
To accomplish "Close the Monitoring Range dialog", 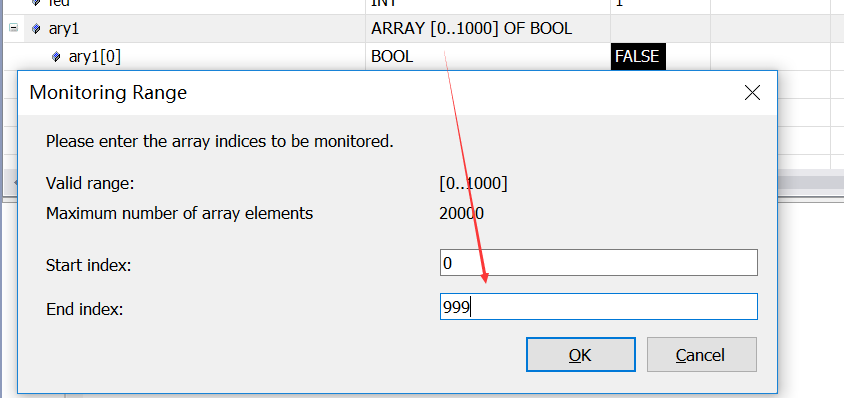I will [752, 93].
